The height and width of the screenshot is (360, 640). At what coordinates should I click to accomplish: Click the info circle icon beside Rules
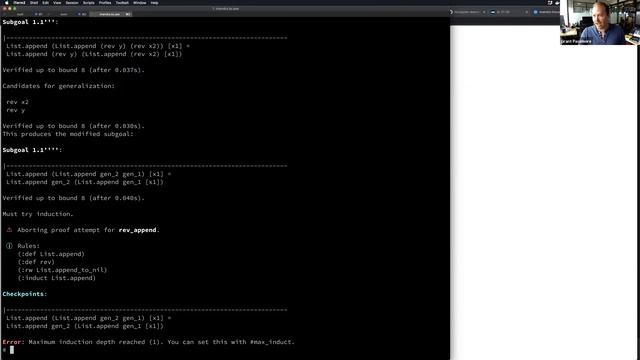click(9, 246)
